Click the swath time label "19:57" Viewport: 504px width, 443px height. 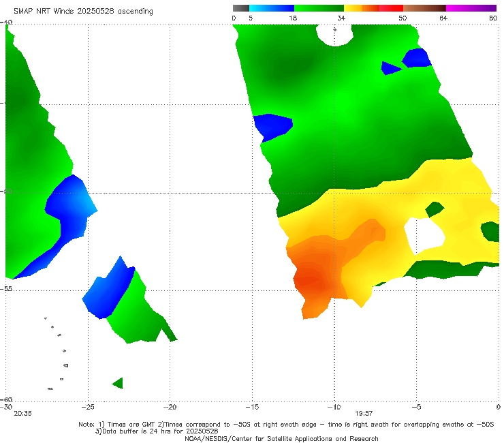pyautogui.click(x=364, y=414)
